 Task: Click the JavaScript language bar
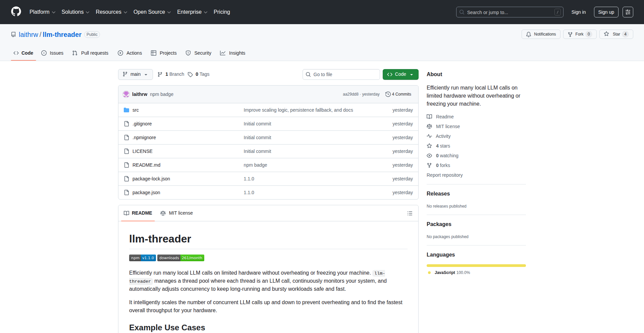(x=476, y=266)
